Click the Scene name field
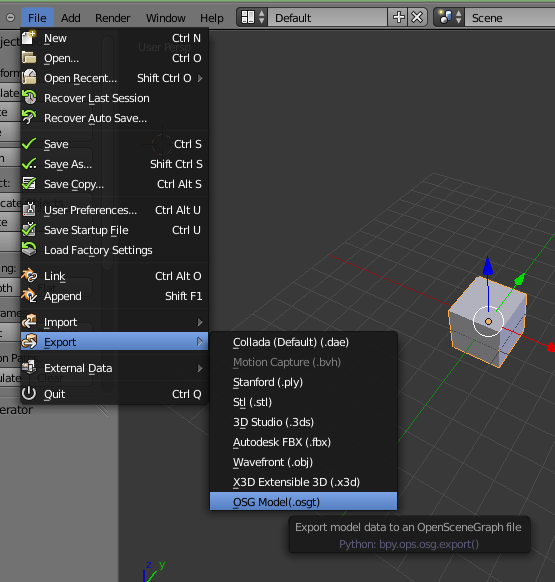Image resolution: width=555 pixels, height=582 pixels. [510, 17]
